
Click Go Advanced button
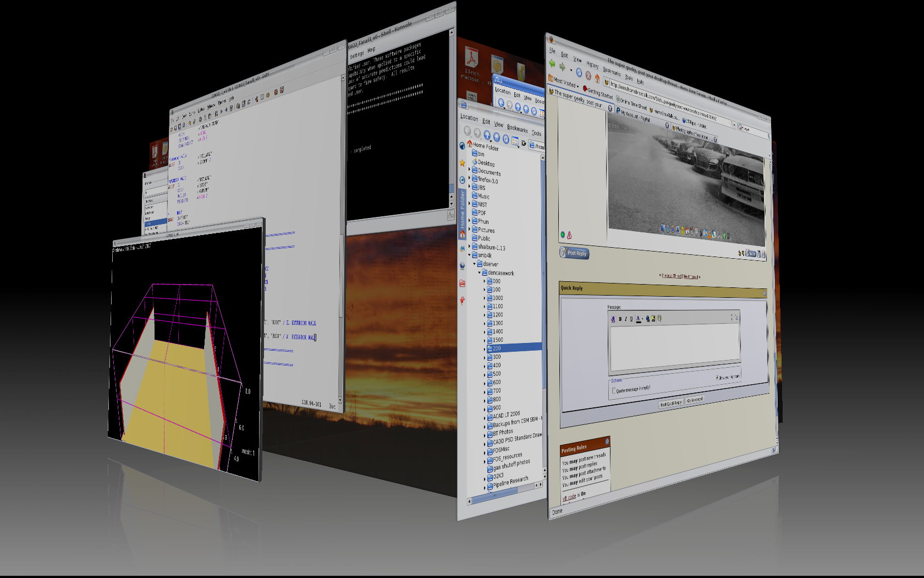pos(695,400)
